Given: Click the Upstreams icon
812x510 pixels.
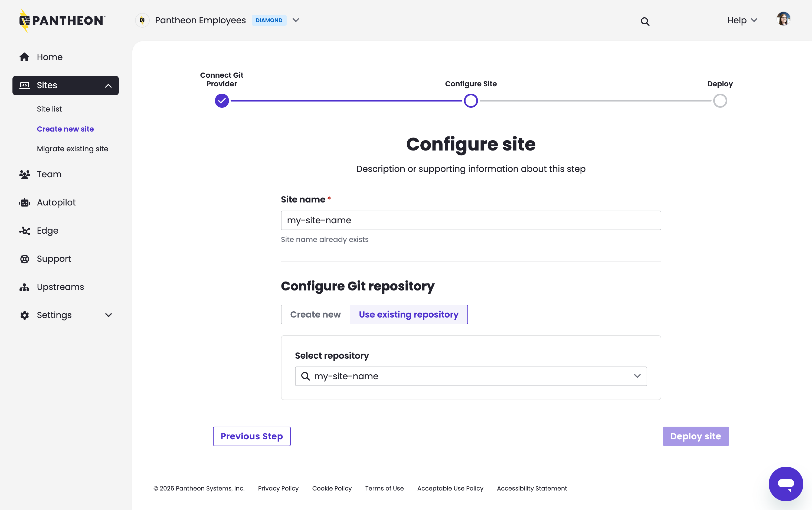Looking at the screenshot, I should [25, 287].
